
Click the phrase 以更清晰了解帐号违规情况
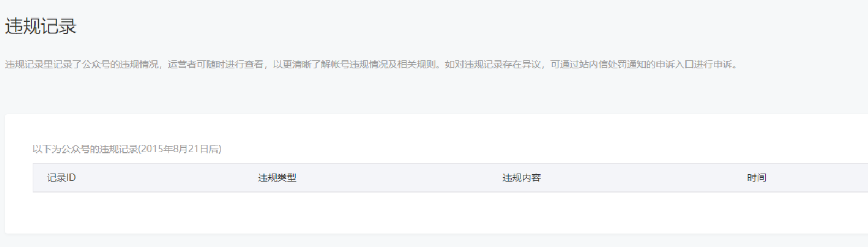coord(330,64)
